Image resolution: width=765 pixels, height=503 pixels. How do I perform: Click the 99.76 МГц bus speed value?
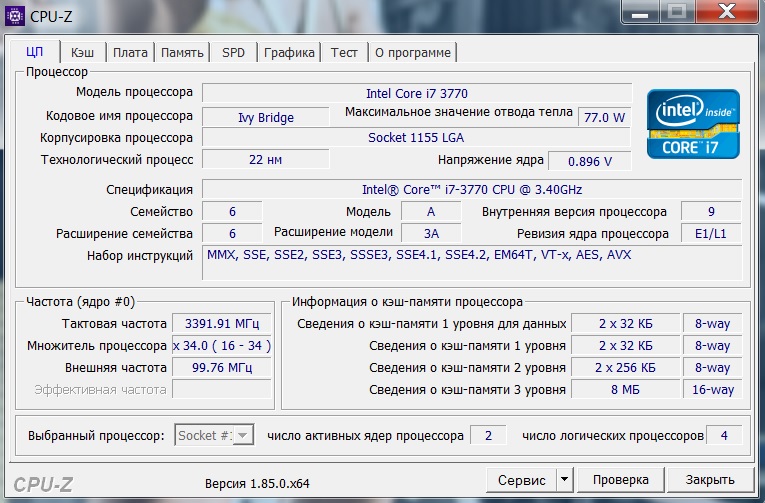click(x=222, y=367)
